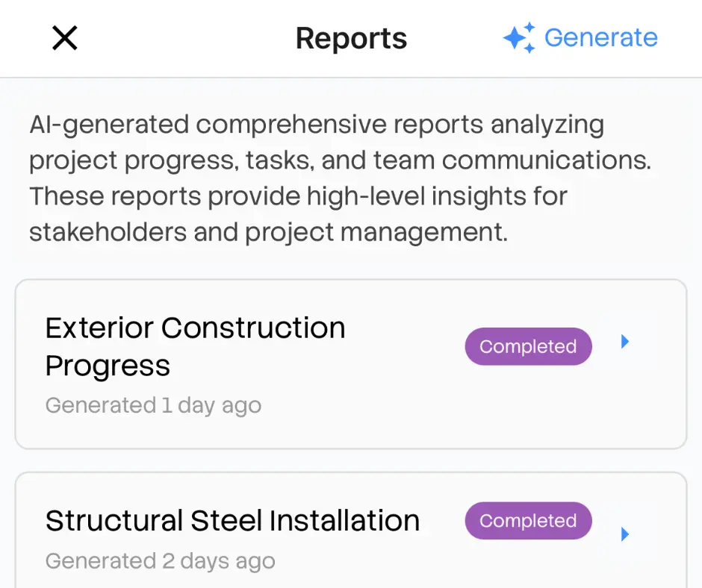The height and width of the screenshot is (588, 702).
Task: Select the Reports title in the header
Action: (351, 37)
